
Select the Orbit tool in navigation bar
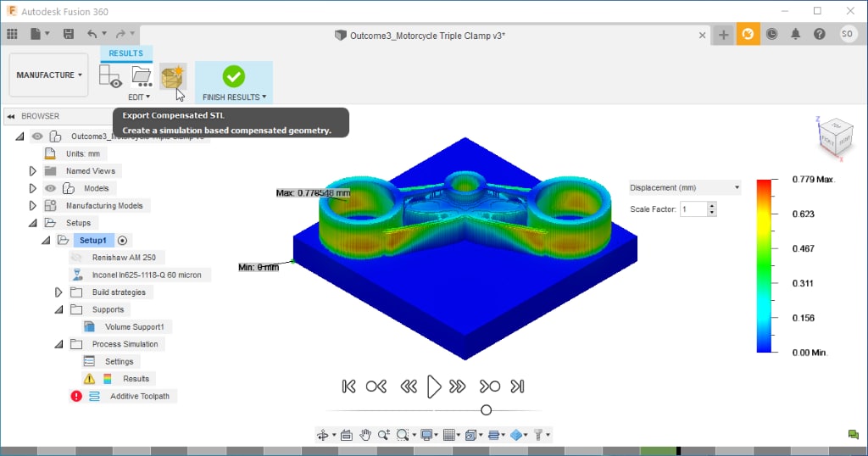coord(323,435)
